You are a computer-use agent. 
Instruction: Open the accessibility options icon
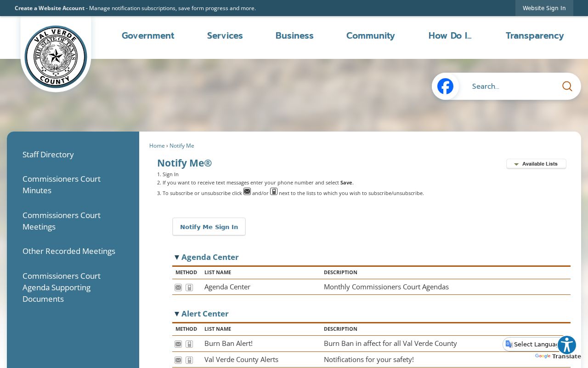[x=567, y=345]
